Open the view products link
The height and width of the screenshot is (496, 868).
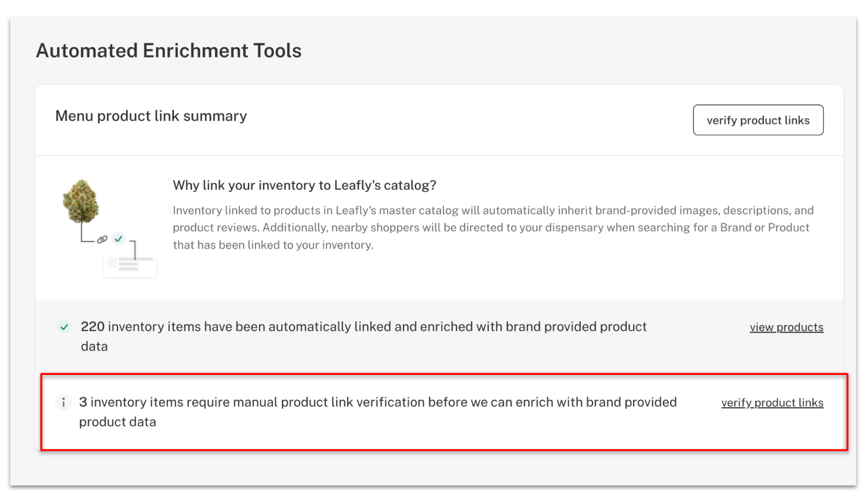tap(786, 327)
